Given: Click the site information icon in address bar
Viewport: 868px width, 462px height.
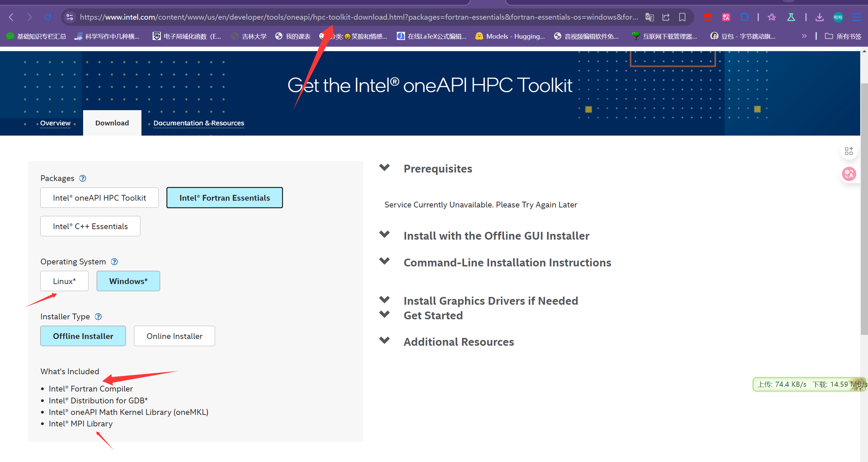Looking at the screenshot, I should click(x=70, y=17).
